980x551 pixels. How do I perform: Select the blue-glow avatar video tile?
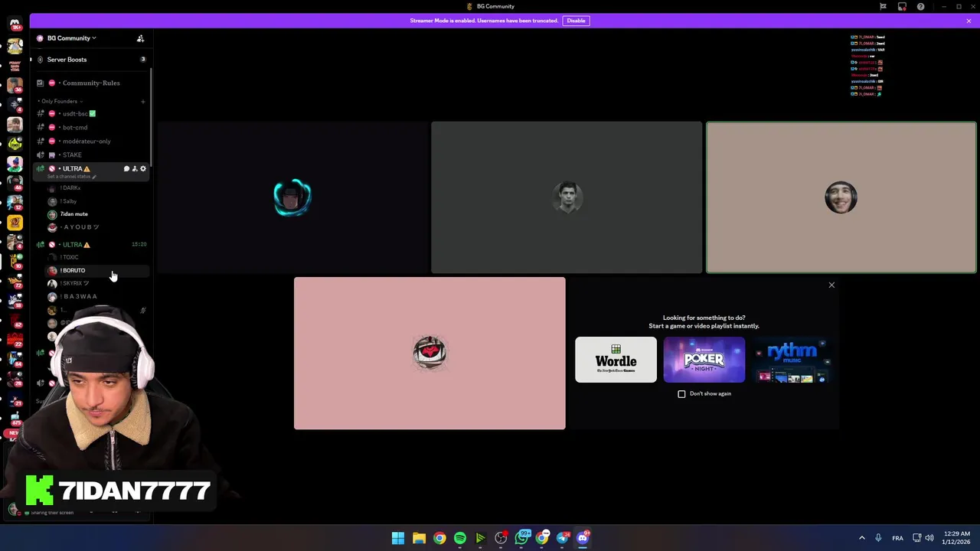point(292,197)
